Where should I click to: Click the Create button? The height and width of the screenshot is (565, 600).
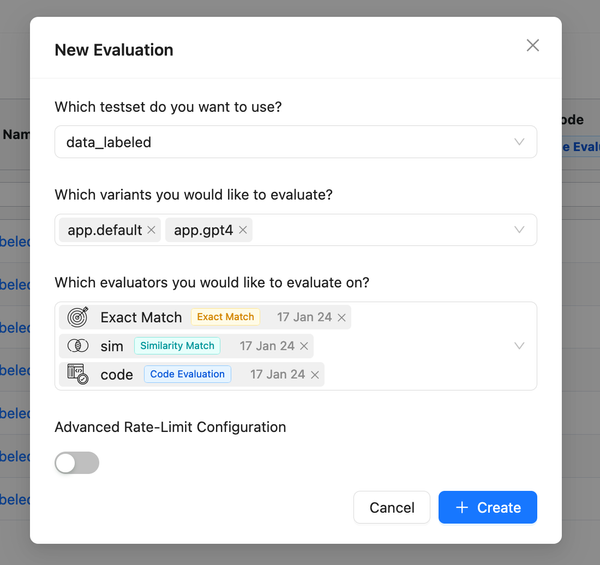click(487, 507)
